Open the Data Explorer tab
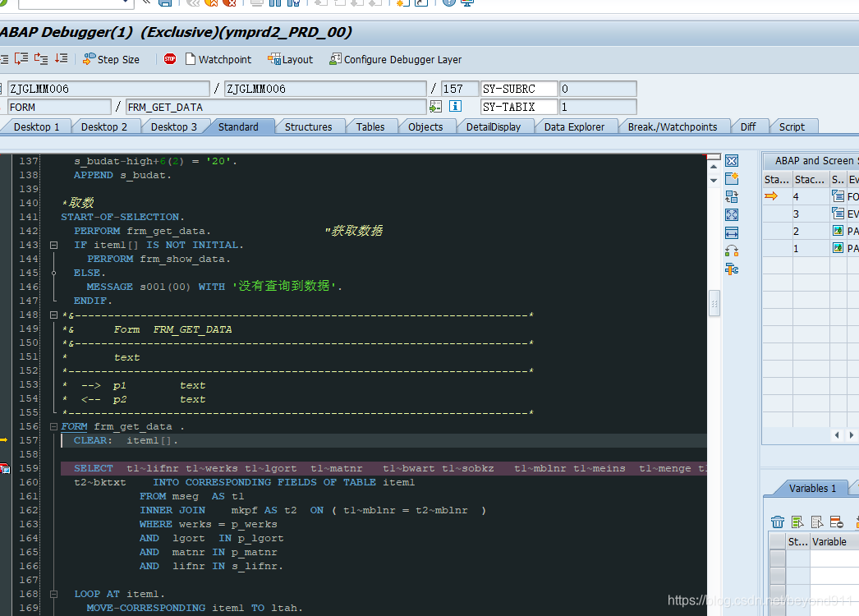The height and width of the screenshot is (616, 859). coord(574,126)
